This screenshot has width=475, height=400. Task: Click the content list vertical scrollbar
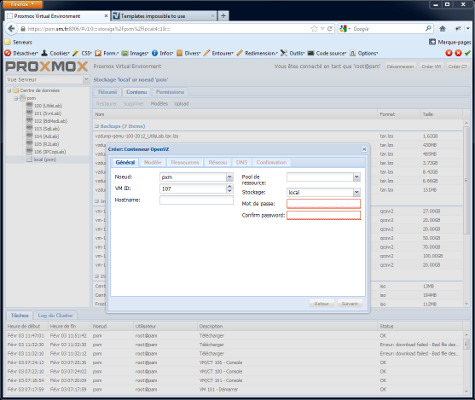(466, 180)
